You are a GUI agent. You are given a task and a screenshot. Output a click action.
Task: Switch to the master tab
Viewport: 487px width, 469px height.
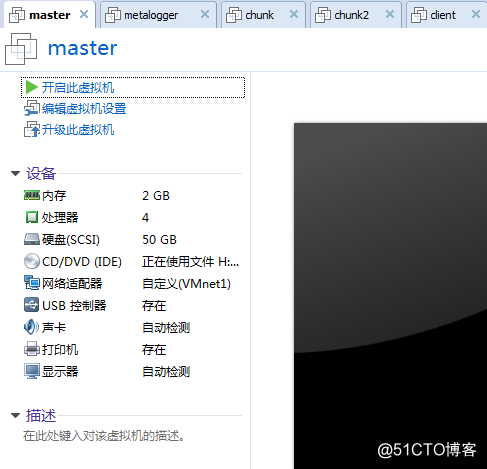pyautogui.click(x=49, y=15)
